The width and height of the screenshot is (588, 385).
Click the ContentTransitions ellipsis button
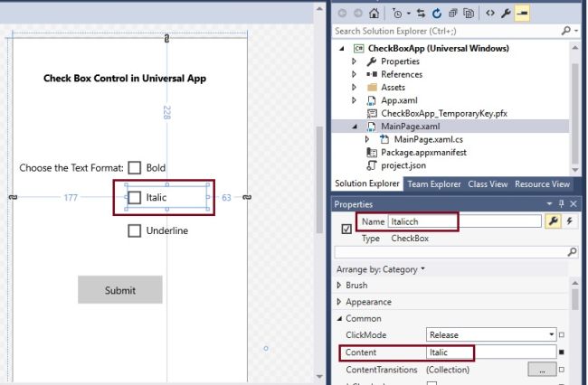coord(542,370)
